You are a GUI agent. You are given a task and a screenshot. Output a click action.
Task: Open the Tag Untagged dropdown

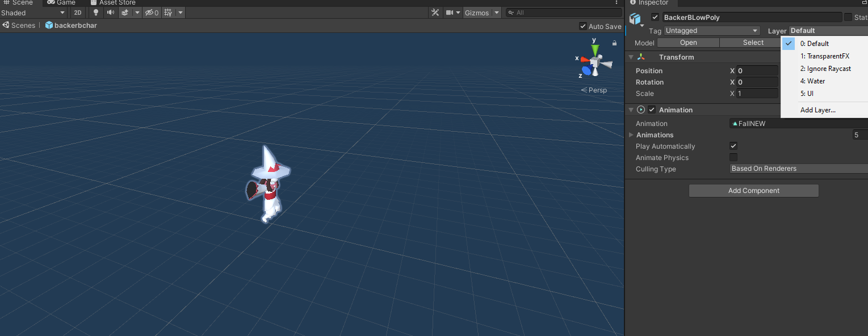pos(712,31)
